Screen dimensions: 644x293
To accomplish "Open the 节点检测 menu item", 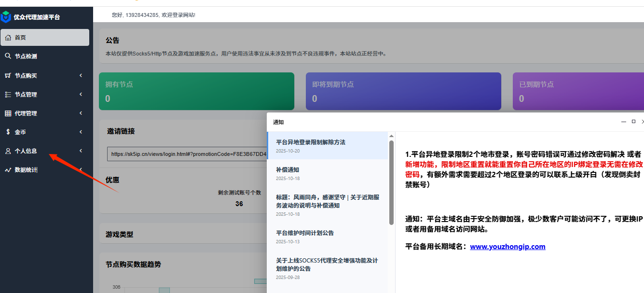I will [x=45, y=56].
